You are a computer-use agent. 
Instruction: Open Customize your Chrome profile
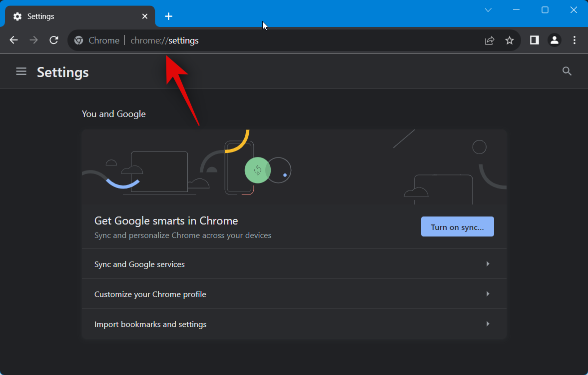click(x=294, y=294)
